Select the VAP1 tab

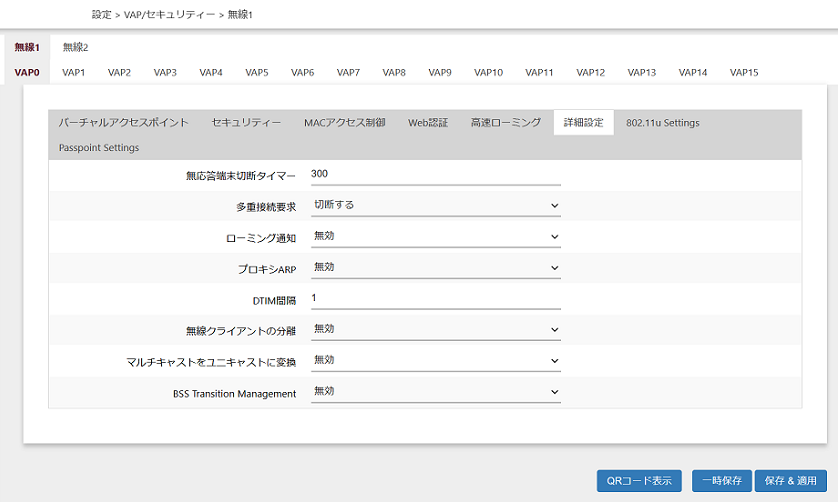click(74, 72)
